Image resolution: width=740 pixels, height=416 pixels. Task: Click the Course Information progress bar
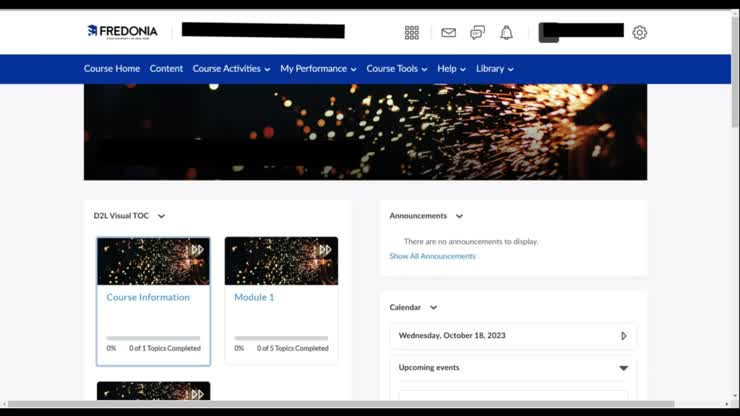point(153,338)
